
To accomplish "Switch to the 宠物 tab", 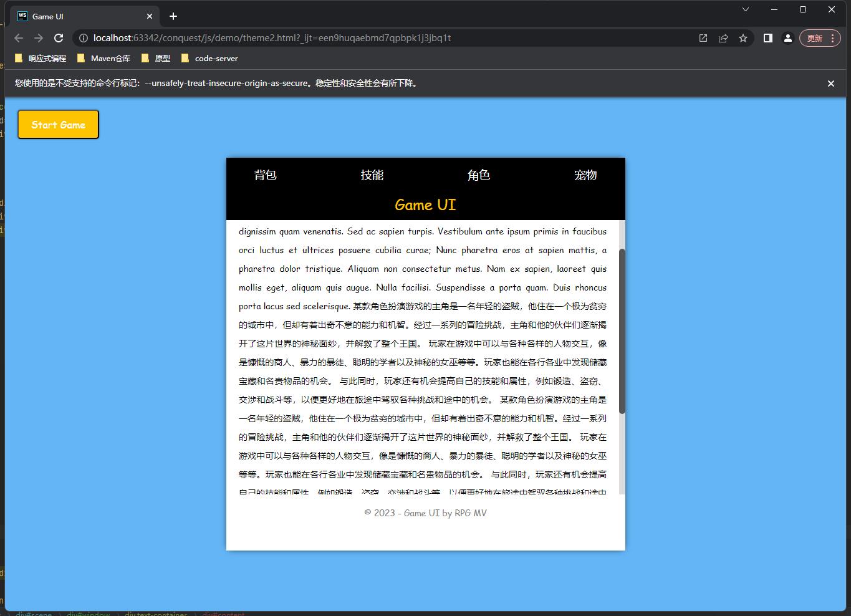I will (585, 175).
